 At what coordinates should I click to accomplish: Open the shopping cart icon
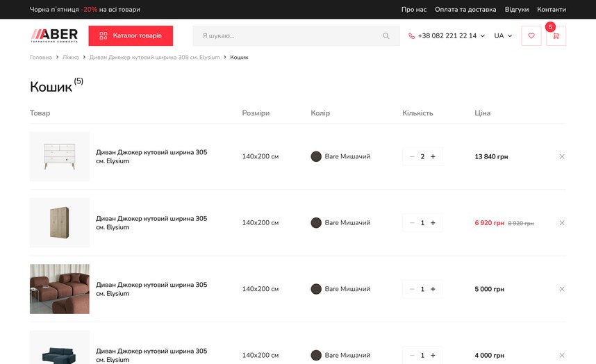coord(556,35)
